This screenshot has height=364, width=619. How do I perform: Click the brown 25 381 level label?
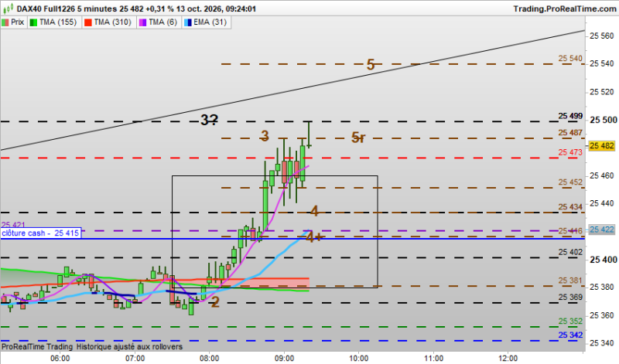570,281
